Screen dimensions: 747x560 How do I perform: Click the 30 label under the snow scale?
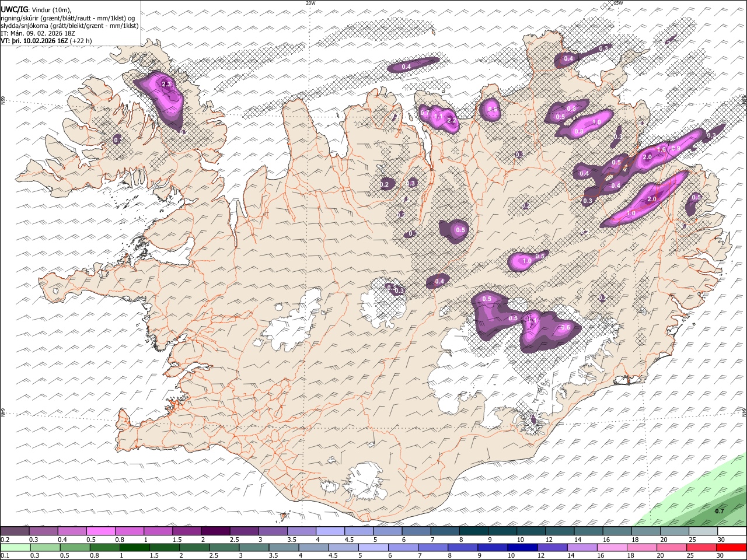coord(722,540)
